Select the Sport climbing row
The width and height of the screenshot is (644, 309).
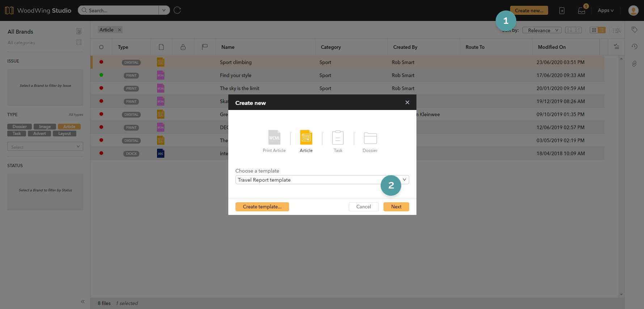(x=347, y=62)
